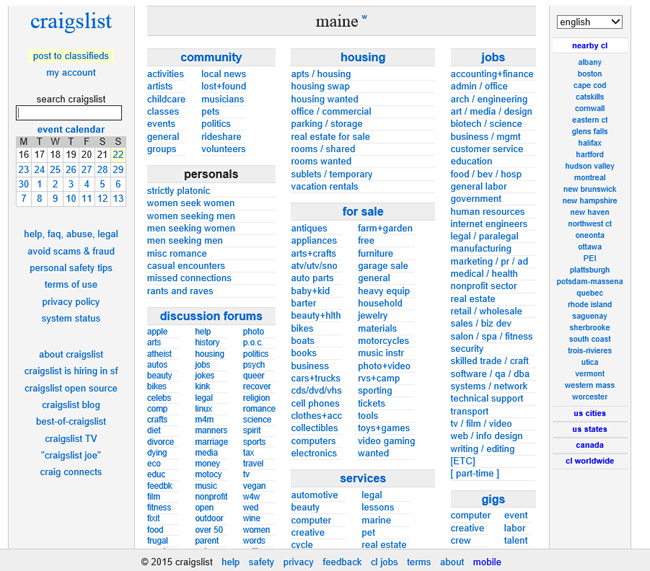The width and height of the screenshot is (650, 571).
Task: Switch to mobile site via footer
Action: point(487,562)
